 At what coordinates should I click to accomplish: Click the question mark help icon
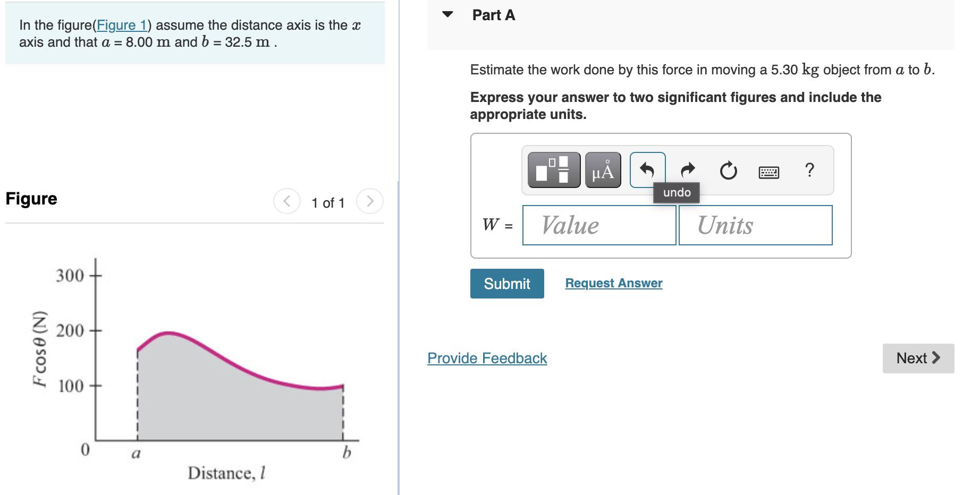(x=809, y=170)
